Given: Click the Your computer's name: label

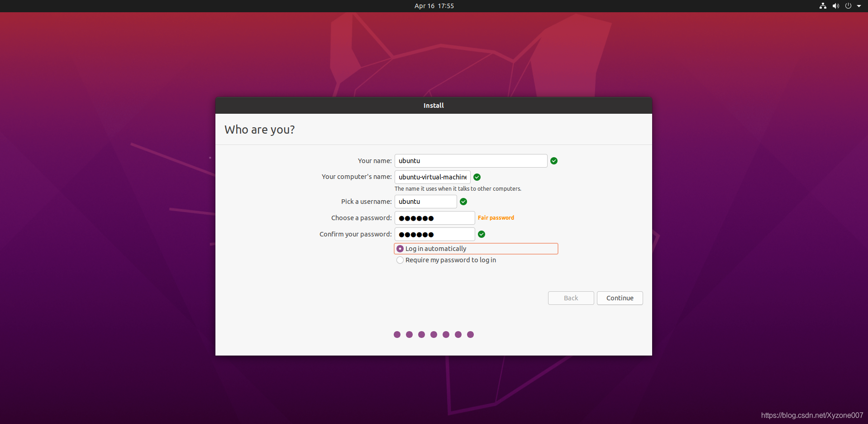Looking at the screenshot, I should point(357,177).
